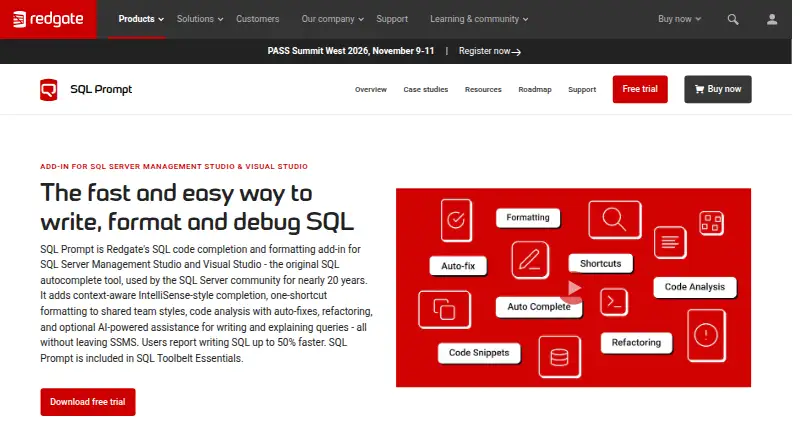Screen dimensions: 800x440
Task: Open Support in SQL Prompt subnav
Action: coord(582,90)
